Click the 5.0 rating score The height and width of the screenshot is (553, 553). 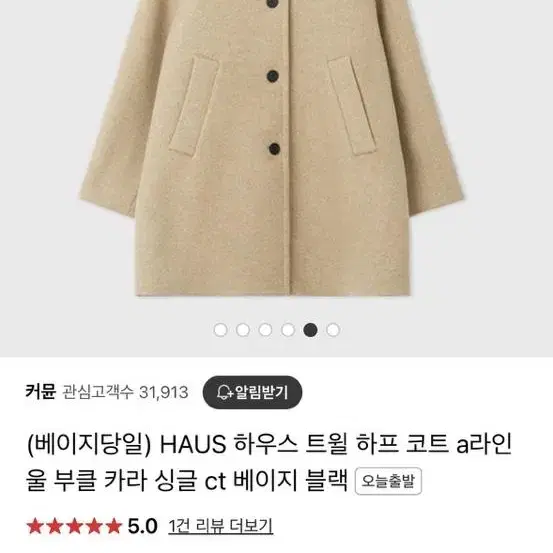point(142,526)
